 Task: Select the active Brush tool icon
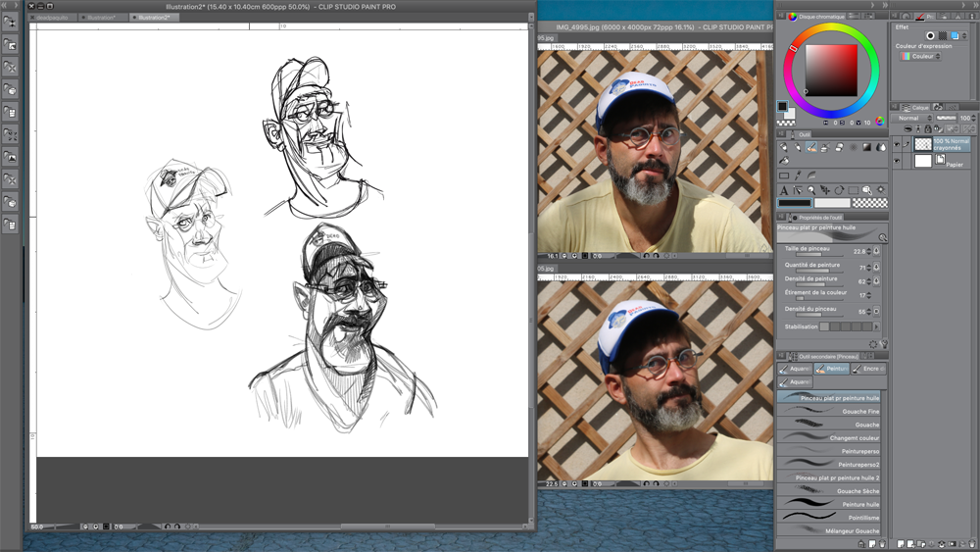[x=811, y=147]
